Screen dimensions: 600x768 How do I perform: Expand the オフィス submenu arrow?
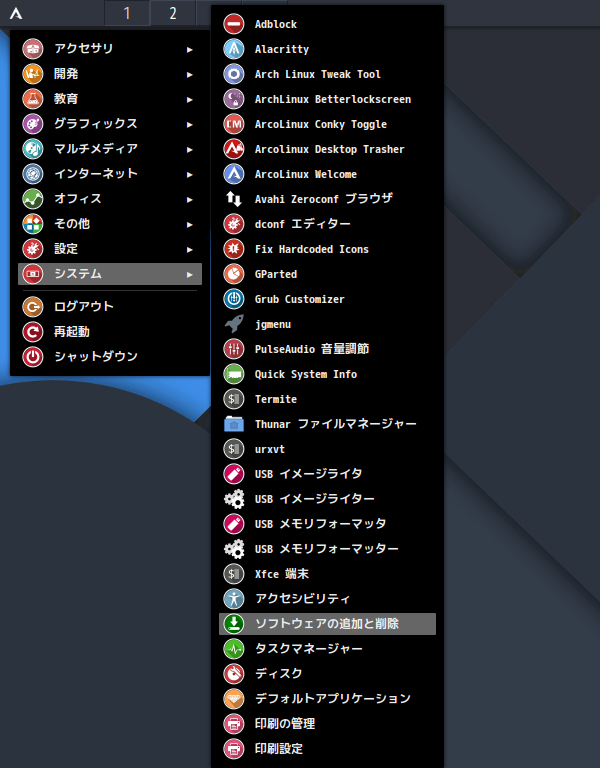pyautogui.click(x=190, y=199)
